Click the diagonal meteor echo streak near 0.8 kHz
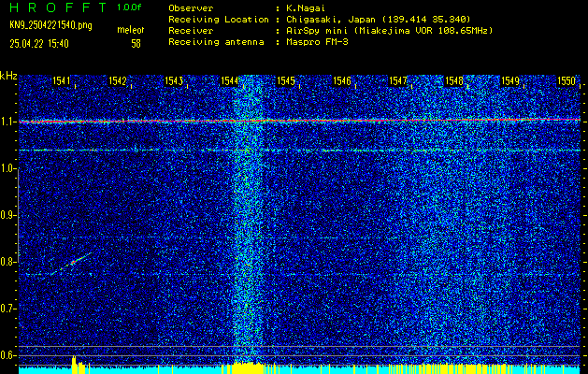588x374 pixels. pos(71,264)
